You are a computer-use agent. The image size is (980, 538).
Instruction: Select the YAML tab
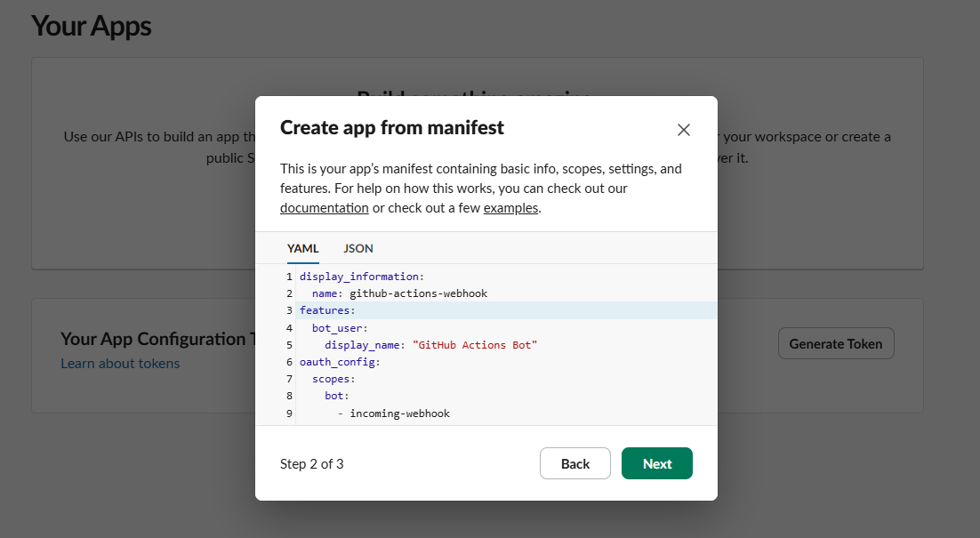pos(303,249)
